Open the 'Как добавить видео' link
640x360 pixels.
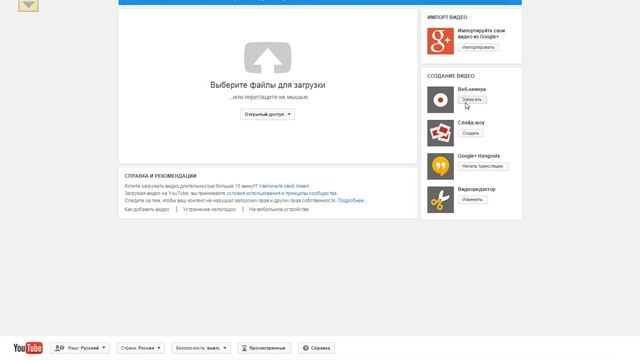(x=147, y=209)
